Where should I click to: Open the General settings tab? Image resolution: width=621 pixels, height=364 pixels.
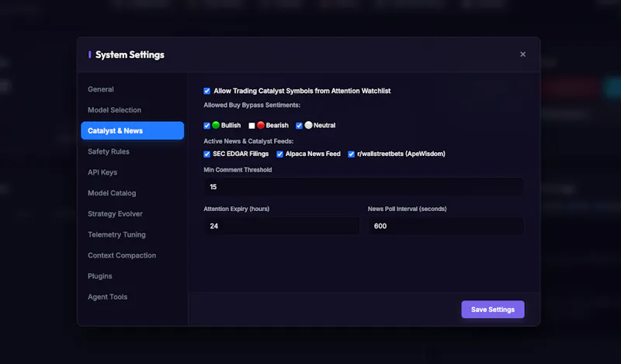pos(132,89)
